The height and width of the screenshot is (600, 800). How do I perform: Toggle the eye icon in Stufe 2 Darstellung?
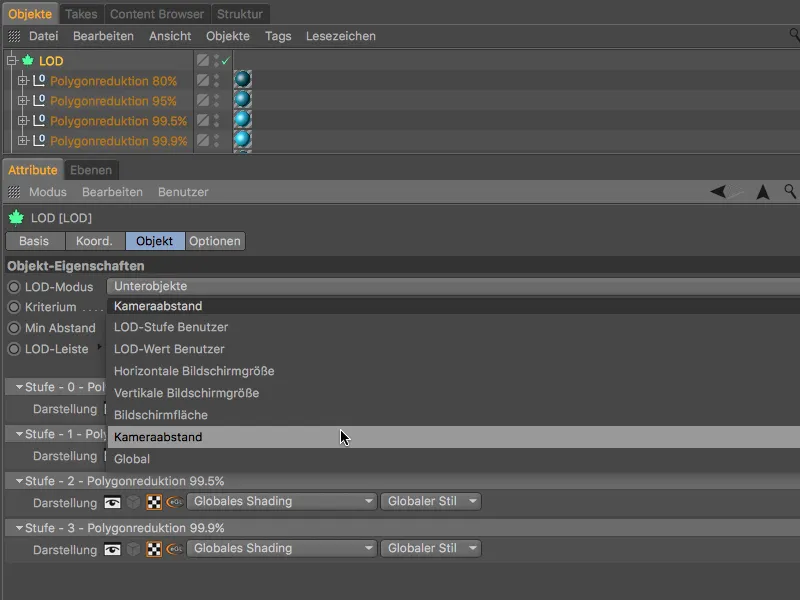click(x=112, y=503)
